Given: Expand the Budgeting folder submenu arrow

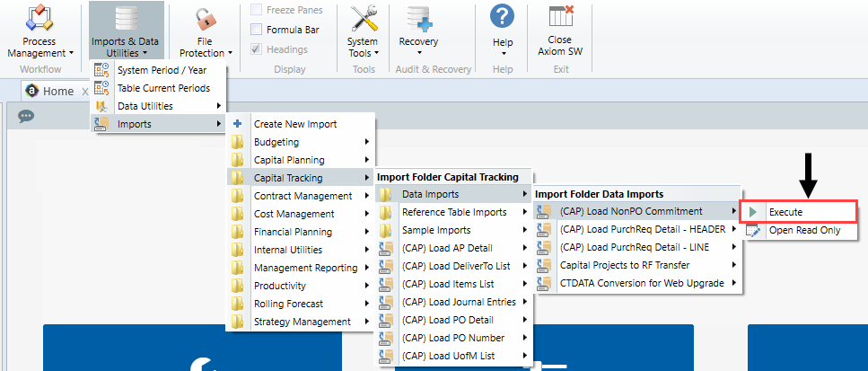Looking at the screenshot, I should [x=367, y=142].
